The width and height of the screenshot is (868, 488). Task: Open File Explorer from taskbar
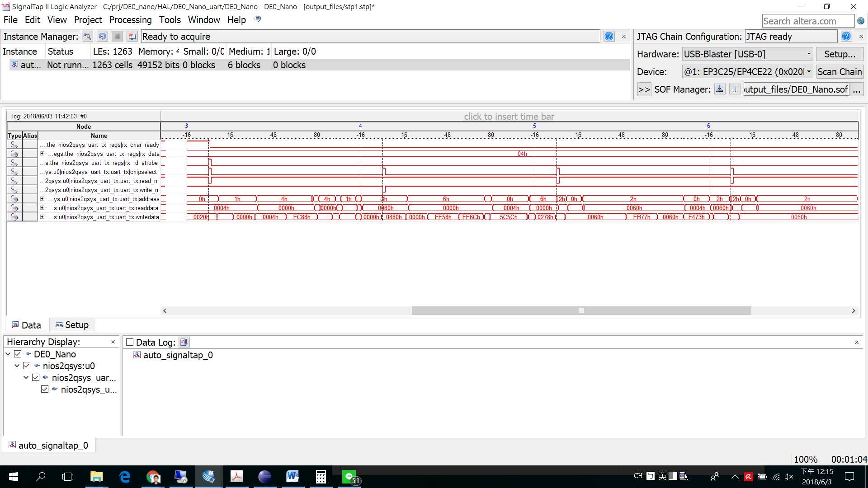(x=96, y=476)
